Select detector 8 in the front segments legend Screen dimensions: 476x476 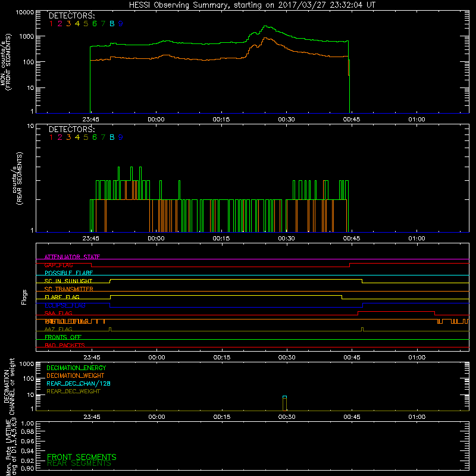[x=112, y=24]
